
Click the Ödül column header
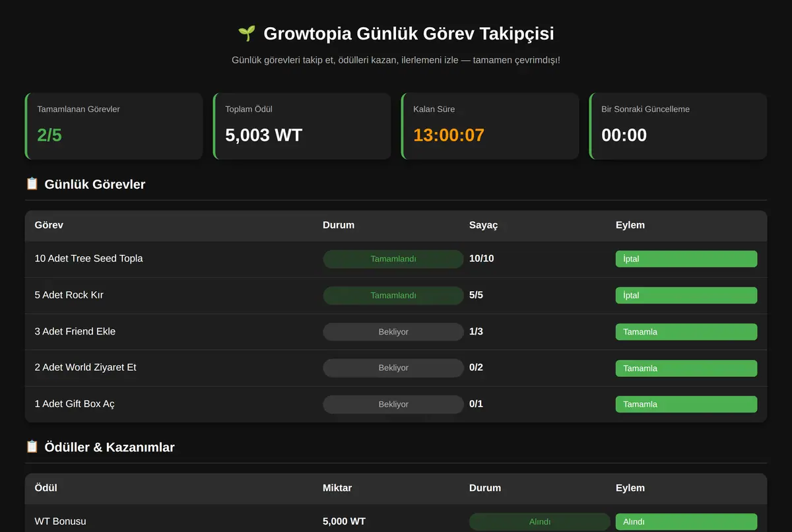pos(46,488)
